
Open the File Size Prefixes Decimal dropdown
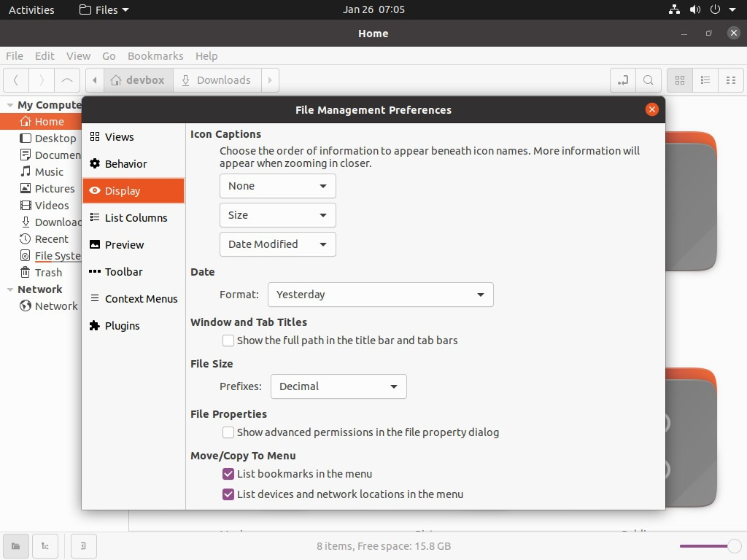[338, 386]
